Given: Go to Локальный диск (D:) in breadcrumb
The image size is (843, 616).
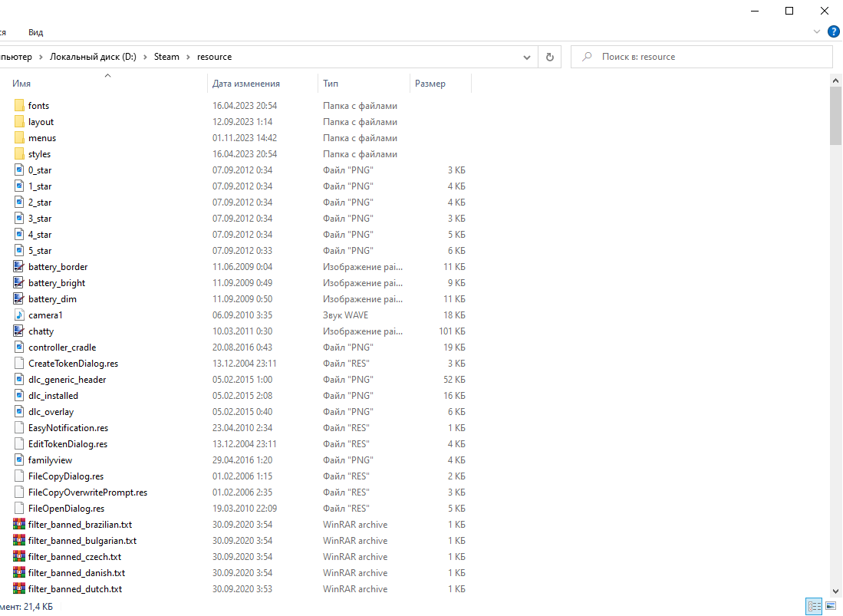Looking at the screenshot, I should click(x=93, y=57).
